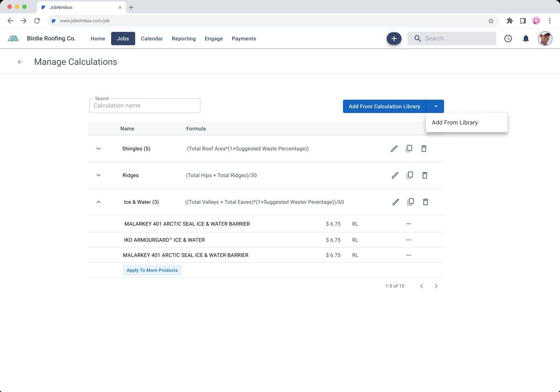Close the JobNimbus browser tab
Image resolution: width=560 pixels, height=392 pixels.
[120, 7]
